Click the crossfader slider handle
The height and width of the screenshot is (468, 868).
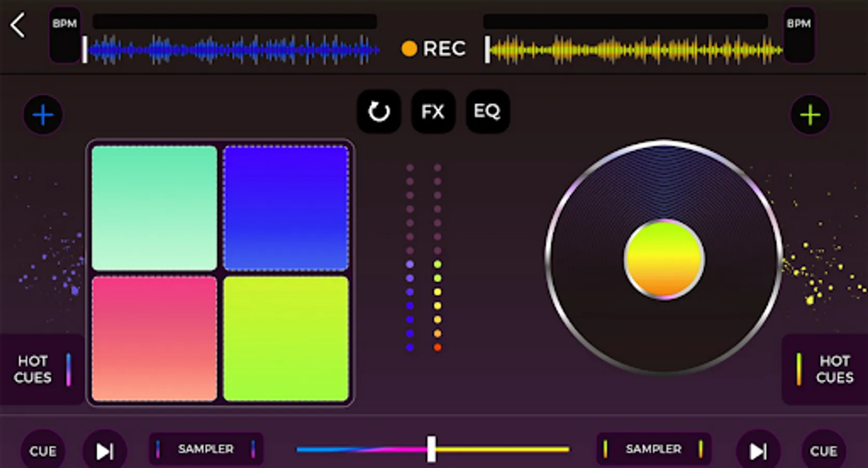[431, 449]
